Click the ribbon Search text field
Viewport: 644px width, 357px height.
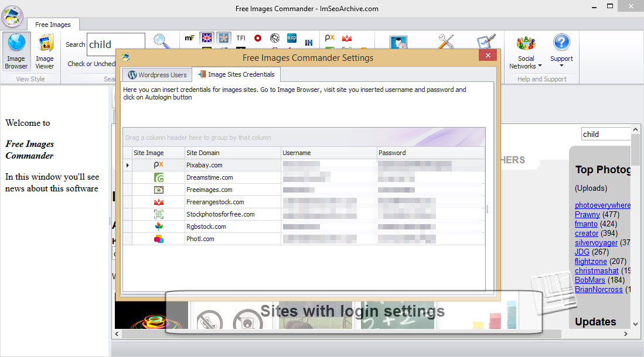coord(116,44)
